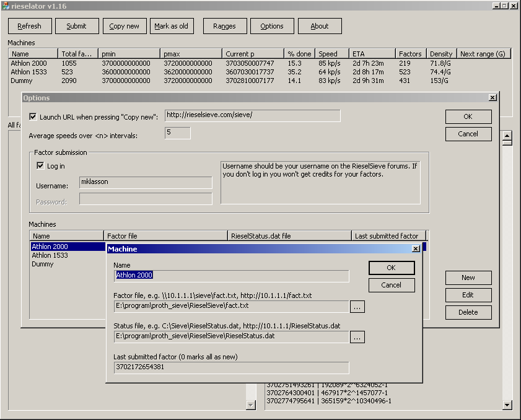Screen dimensions: 521x420
Task: Click factor row 3702764300401
Action: (327, 393)
